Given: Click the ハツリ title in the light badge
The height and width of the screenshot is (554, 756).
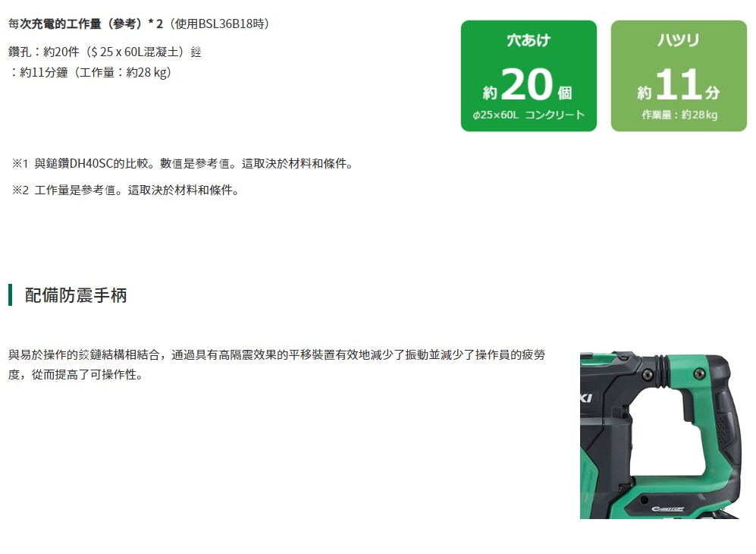Looking at the screenshot, I should click(x=679, y=40).
